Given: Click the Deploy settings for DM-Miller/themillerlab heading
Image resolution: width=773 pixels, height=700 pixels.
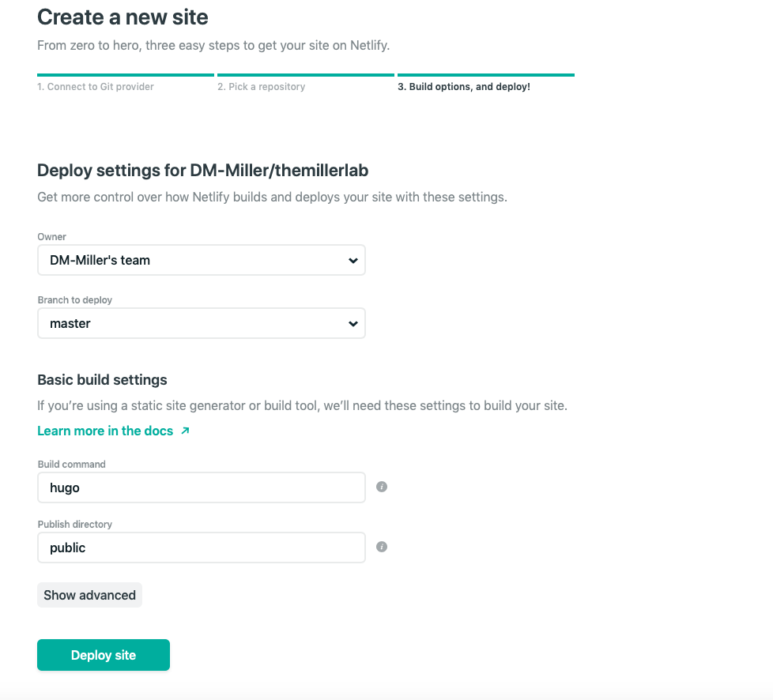Looking at the screenshot, I should click(x=203, y=171).
